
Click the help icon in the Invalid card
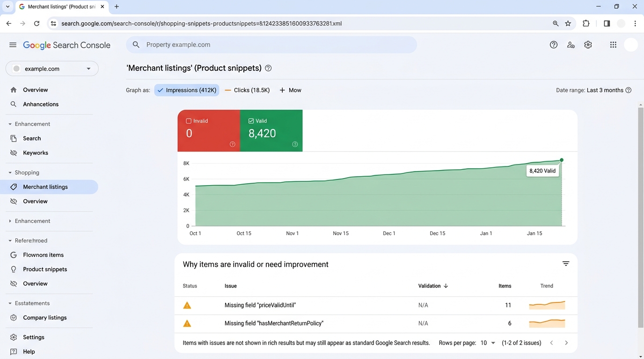tap(233, 144)
